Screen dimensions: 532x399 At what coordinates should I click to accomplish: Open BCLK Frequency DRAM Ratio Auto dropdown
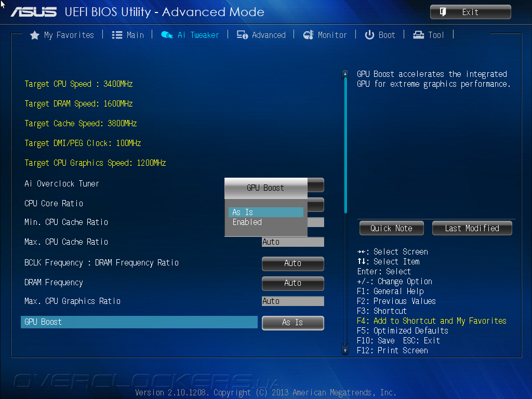(293, 263)
